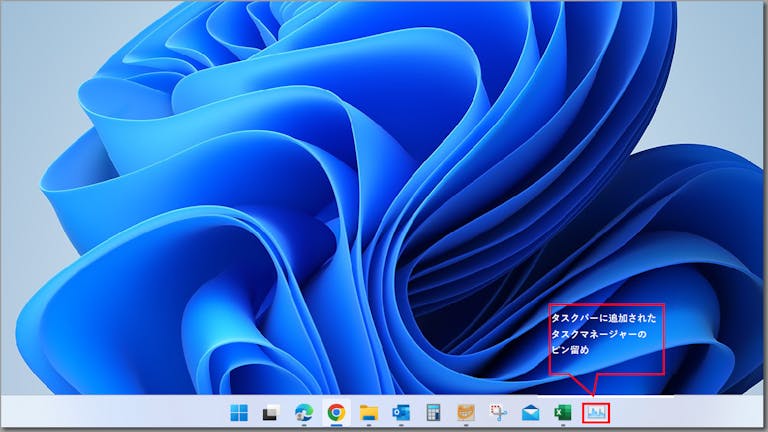The image size is (768, 432).
Task: Launch the Snipping Tool
Action: (x=498, y=413)
